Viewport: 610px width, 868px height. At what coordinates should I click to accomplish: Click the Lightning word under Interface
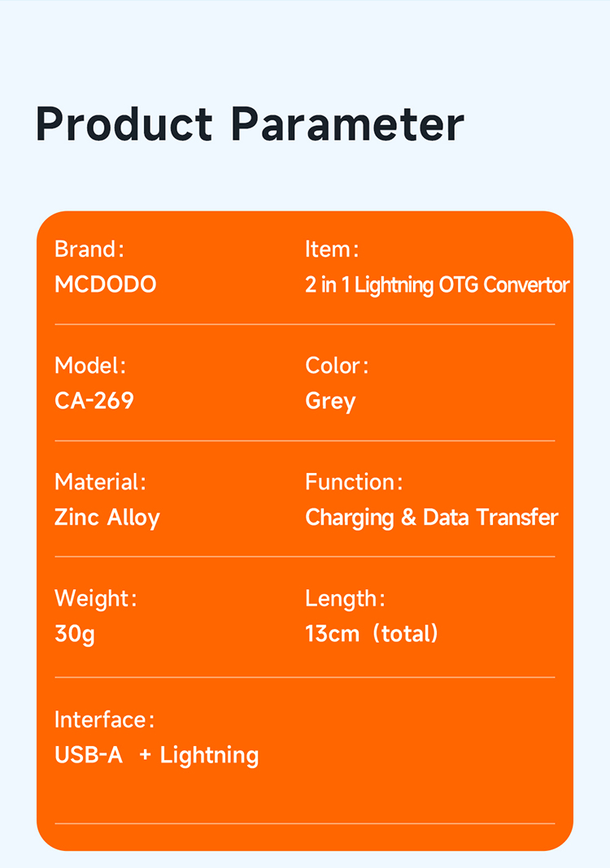coord(209,755)
